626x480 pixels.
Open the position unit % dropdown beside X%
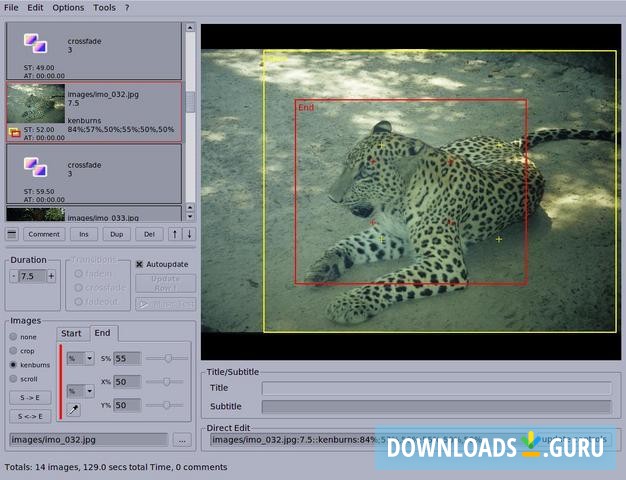(81, 391)
